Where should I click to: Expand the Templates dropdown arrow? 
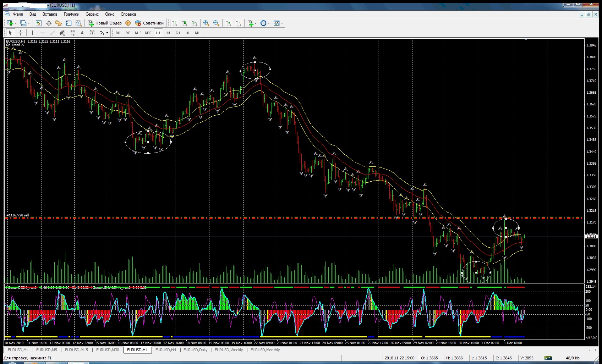pyautogui.click(x=282, y=23)
